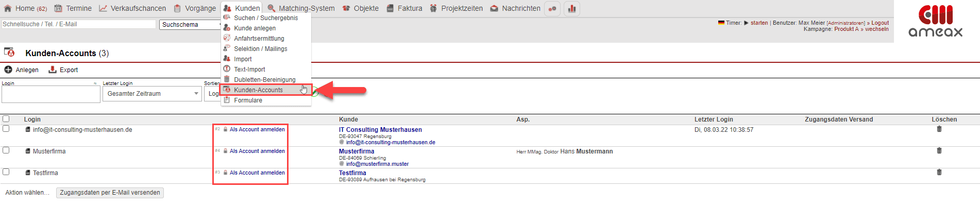Open the Aktion wählen dropdown
The width and height of the screenshot is (980, 206).
point(27,193)
